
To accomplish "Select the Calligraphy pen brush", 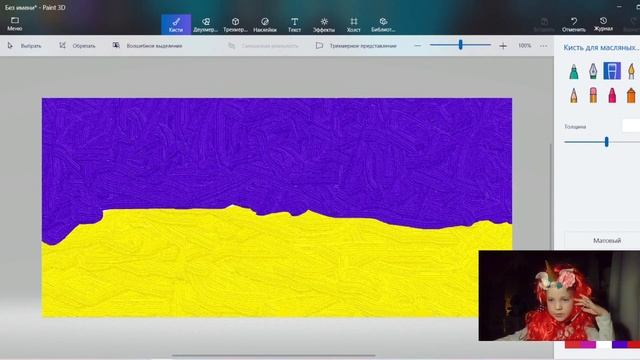I will (x=593, y=71).
